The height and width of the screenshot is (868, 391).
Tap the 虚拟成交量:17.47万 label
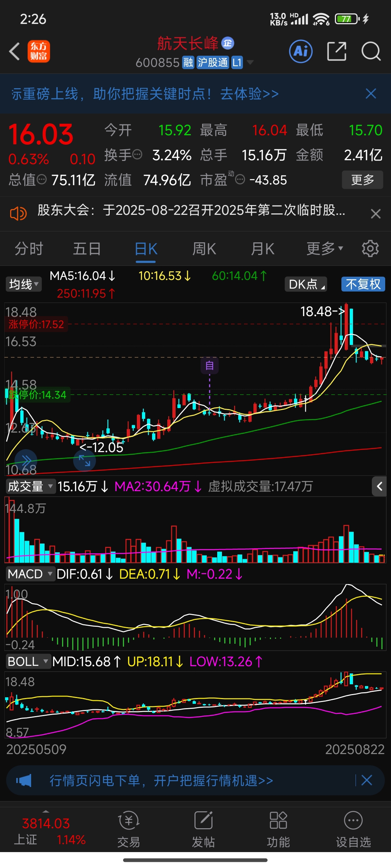260,486
